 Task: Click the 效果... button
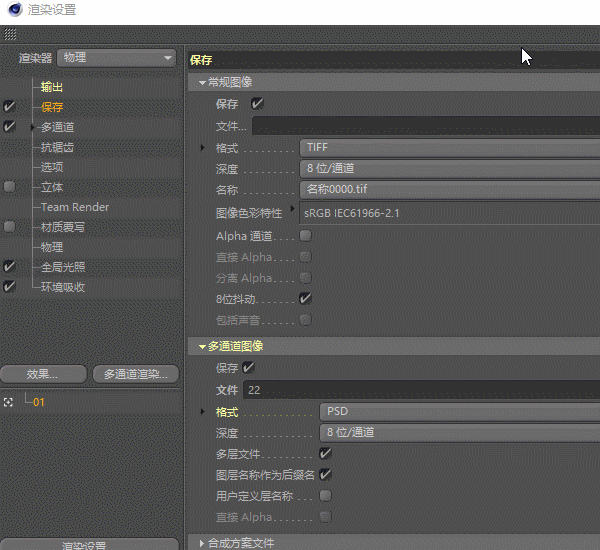click(x=43, y=374)
